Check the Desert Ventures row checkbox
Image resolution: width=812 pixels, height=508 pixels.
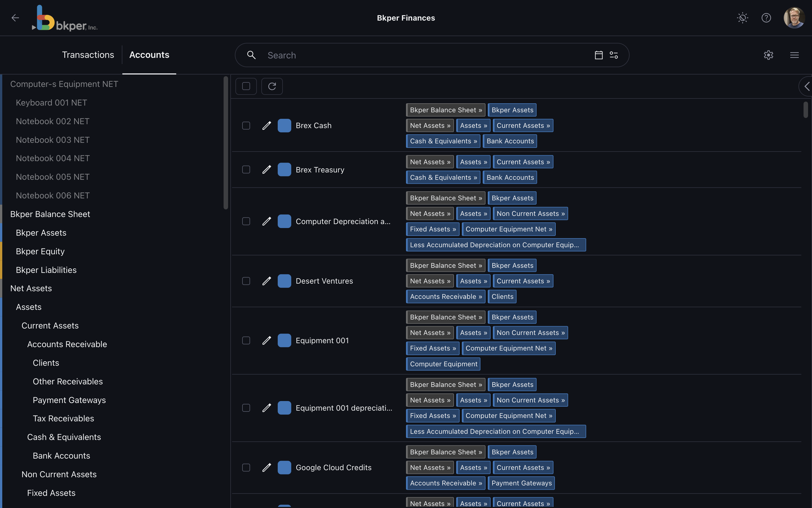click(x=246, y=281)
